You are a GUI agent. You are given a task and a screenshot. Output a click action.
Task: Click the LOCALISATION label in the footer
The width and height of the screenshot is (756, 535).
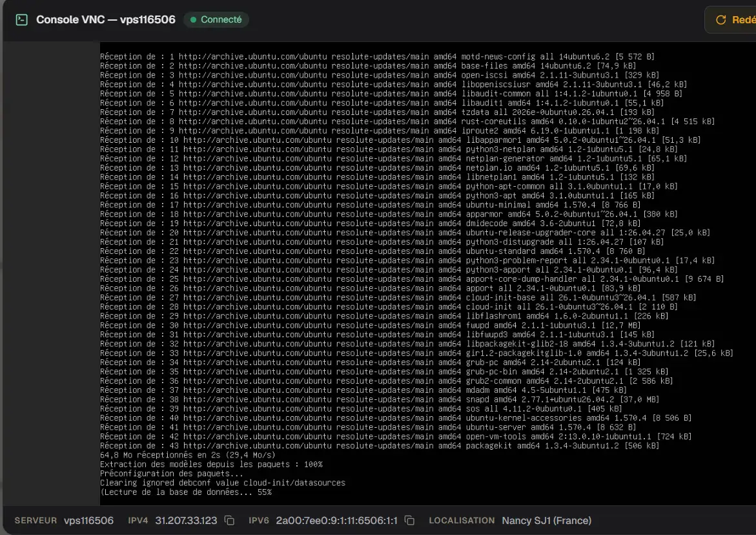click(x=462, y=521)
